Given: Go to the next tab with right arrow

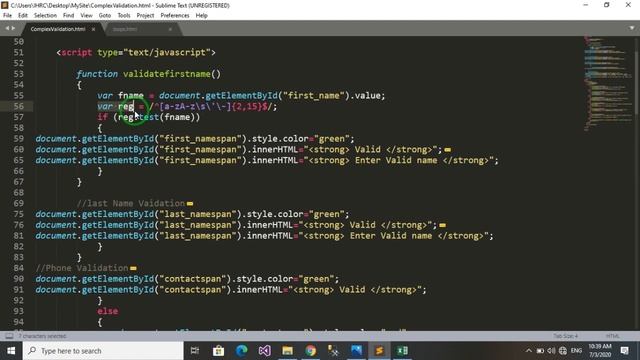Looking at the screenshot, I should 13,28.
